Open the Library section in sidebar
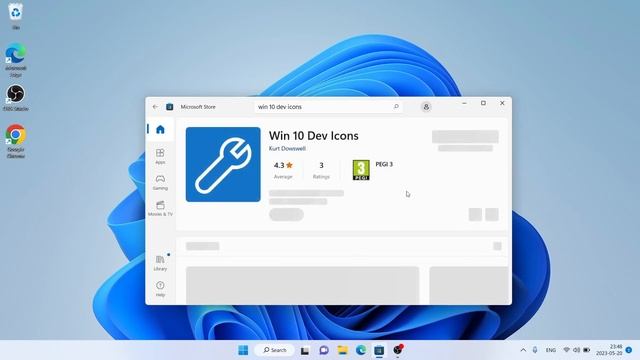This screenshot has width=640, height=360. (160, 263)
